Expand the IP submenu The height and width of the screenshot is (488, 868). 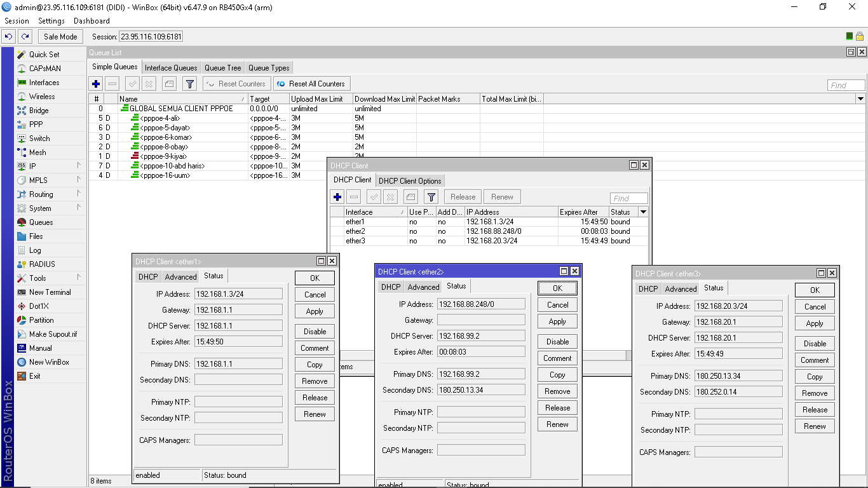50,166
